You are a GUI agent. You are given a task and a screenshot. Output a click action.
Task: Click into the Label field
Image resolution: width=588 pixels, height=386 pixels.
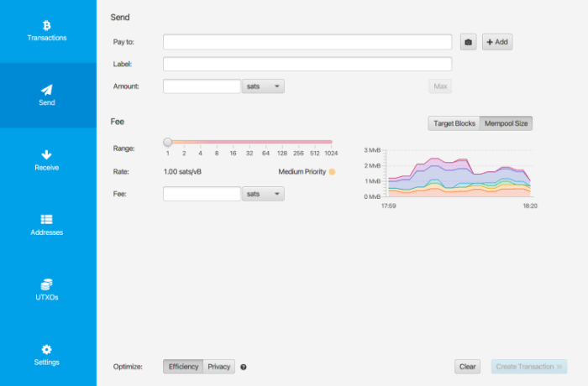(307, 64)
